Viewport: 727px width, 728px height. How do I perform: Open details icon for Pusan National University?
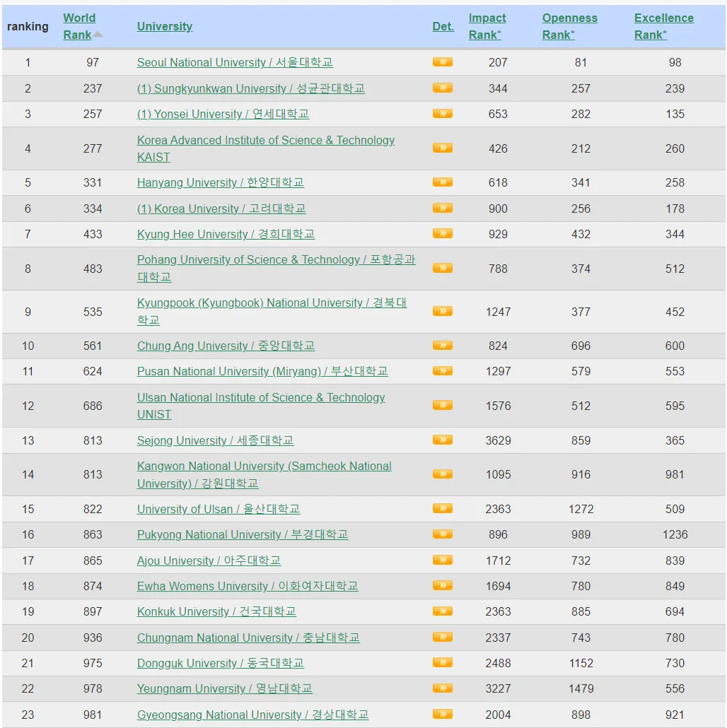[x=442, y=371]
